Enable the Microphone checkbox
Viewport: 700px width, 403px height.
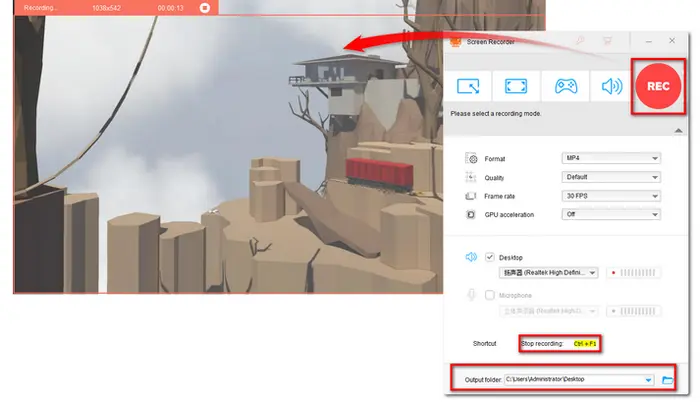pos(490,295)
